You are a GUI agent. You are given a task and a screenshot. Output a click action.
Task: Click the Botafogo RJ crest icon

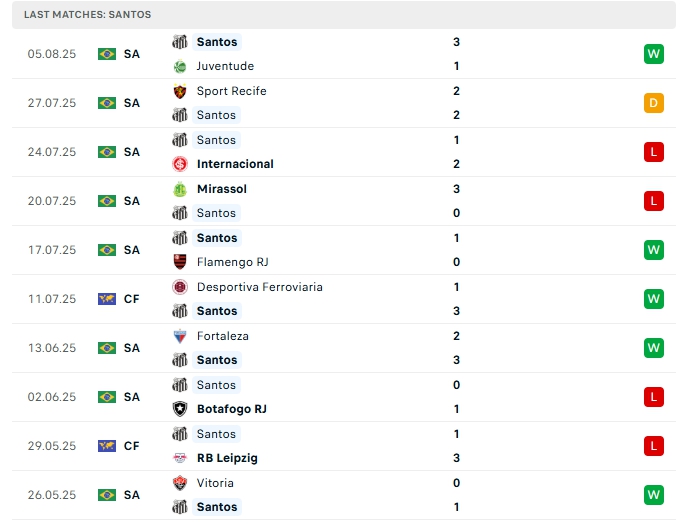click(180, 409)
